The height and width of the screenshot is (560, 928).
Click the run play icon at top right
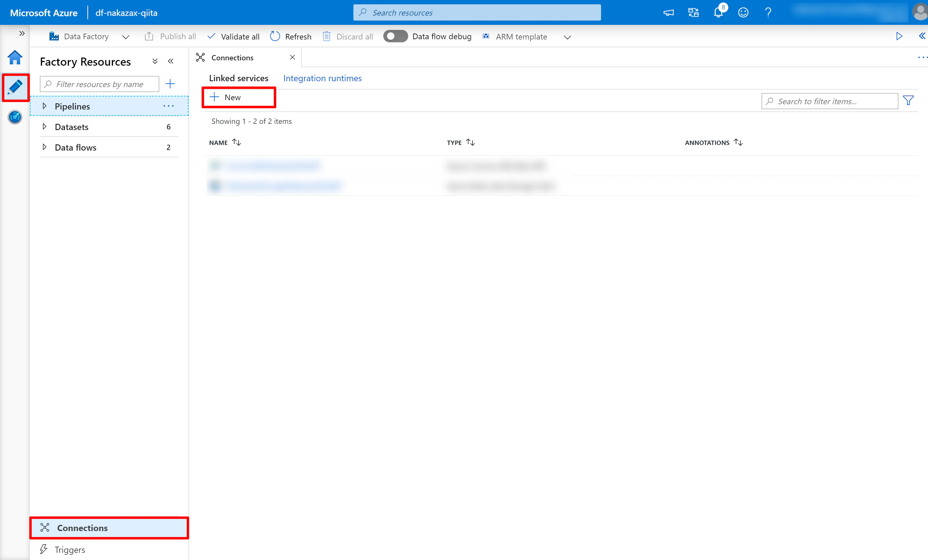pos(899,36)
